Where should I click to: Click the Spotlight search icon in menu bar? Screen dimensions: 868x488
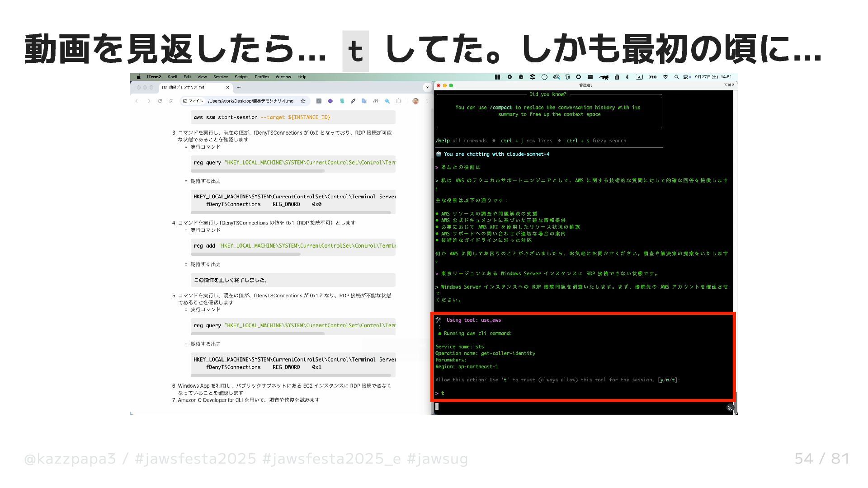[x=676, y=77]
